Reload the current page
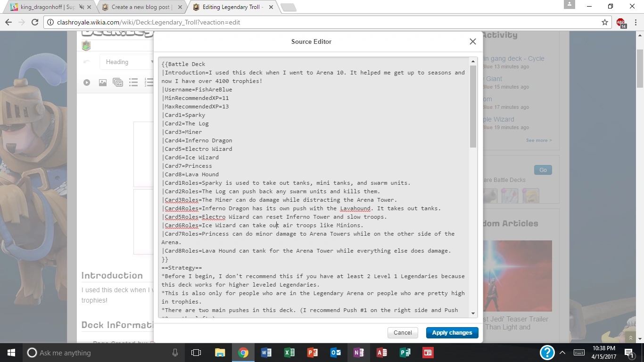644x362 pixels. click(34, 22)
